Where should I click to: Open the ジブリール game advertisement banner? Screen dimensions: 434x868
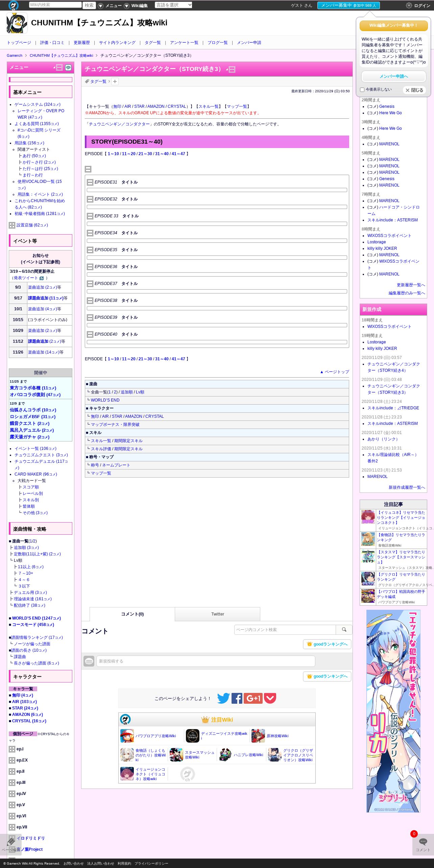point(393,711)
